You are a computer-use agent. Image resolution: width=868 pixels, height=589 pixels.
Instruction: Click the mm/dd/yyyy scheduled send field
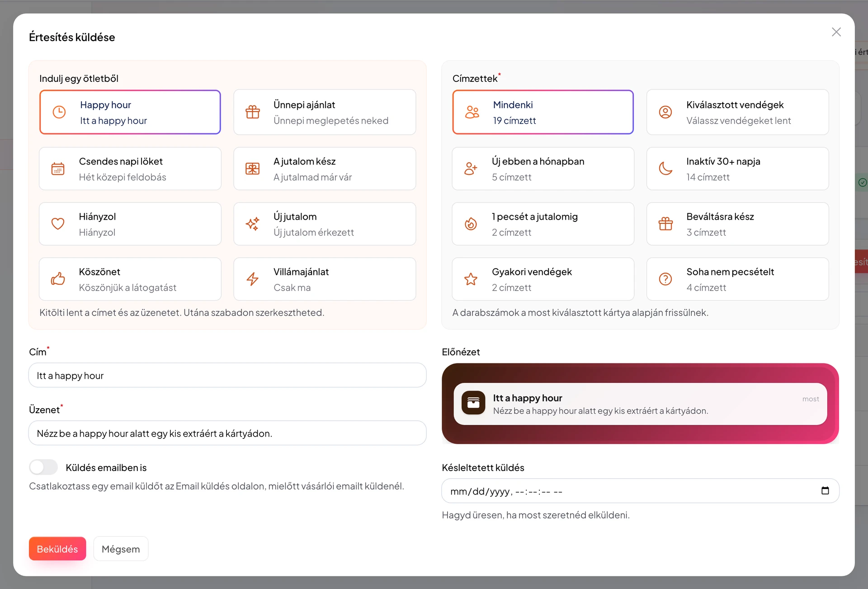pos(640,491)
